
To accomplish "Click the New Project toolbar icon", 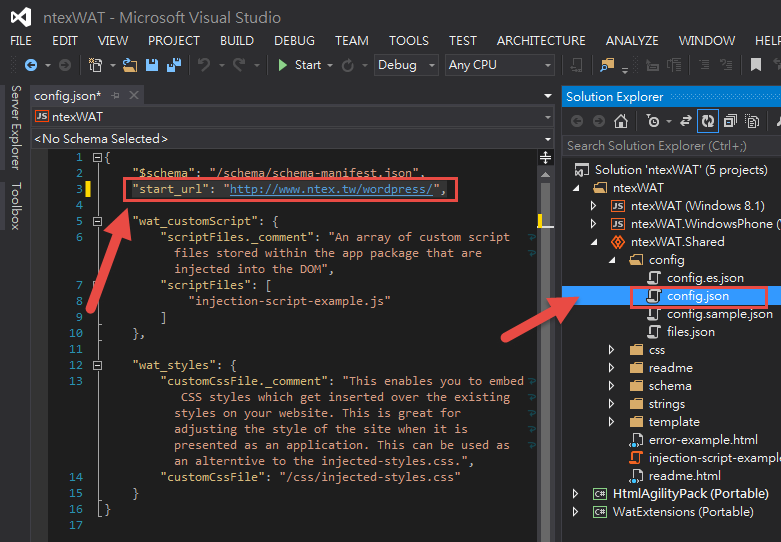I will (95, 65).
